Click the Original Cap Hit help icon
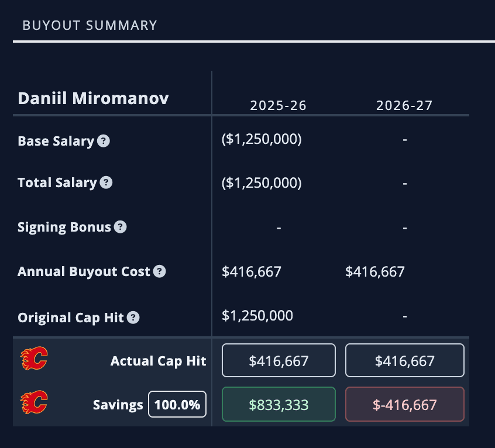This screenshot has width=495, height=448. pyautogui.click(x=133, y=318)
